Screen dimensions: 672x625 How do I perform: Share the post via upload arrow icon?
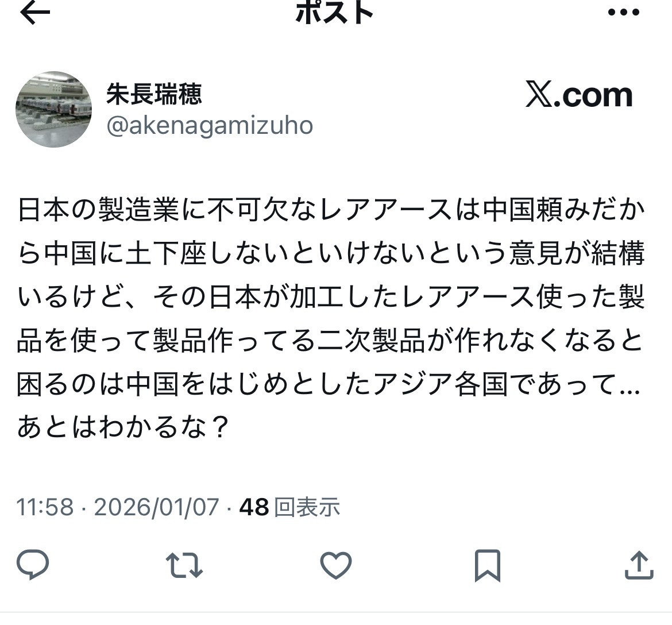click(x=639, y=565)
